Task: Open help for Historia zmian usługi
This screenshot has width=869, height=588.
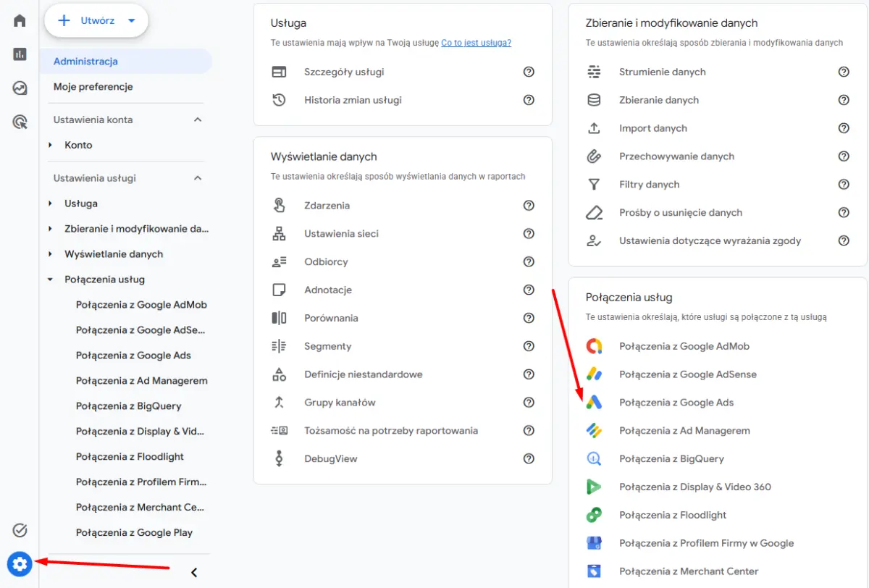Action: point(529,100)
